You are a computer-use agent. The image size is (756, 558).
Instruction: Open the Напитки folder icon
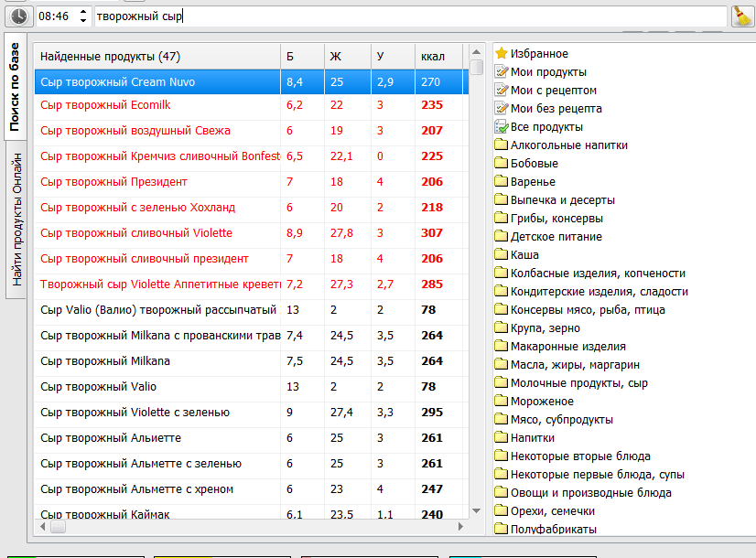coord(502,437)
